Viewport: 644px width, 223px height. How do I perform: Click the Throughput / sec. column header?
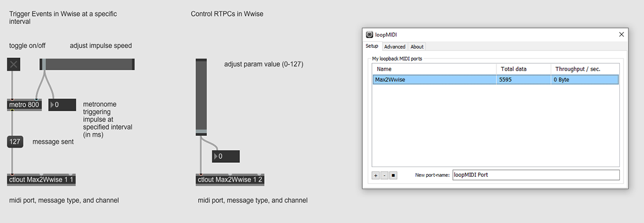(584, 69)
